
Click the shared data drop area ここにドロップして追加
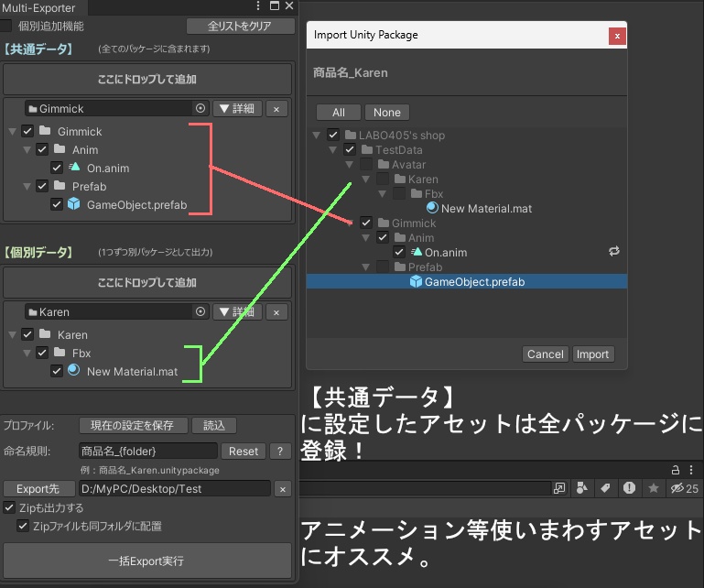(x=147, y=80)
